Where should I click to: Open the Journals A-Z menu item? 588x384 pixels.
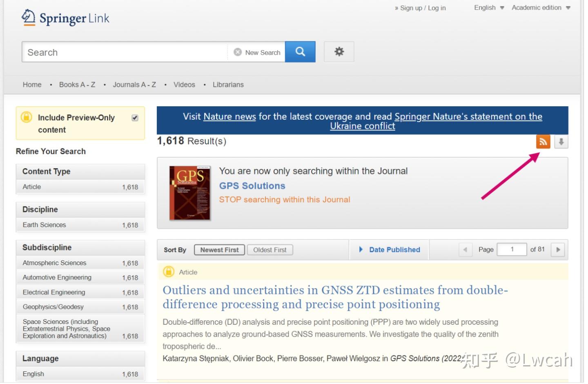click(x=134, y=85)
